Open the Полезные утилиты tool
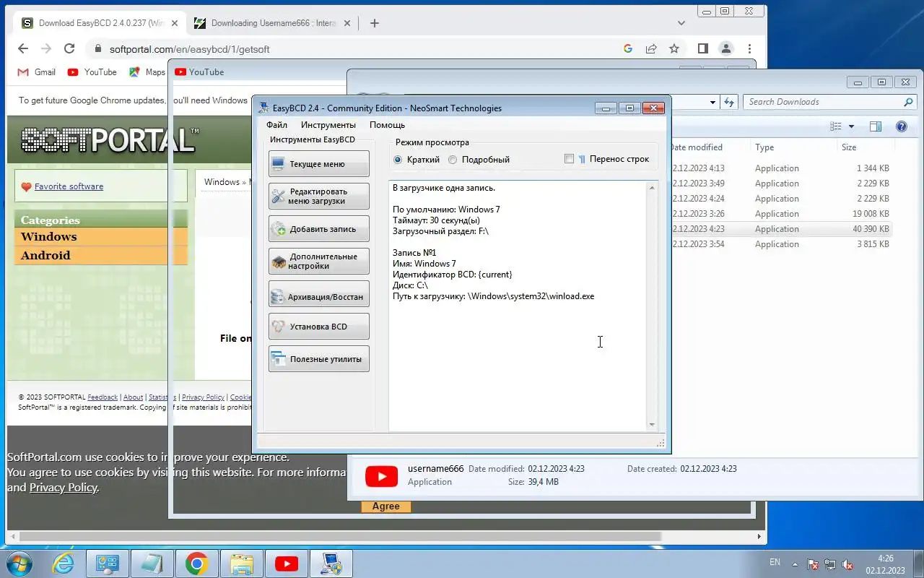The width and height of the screenshot is (924, 578). [318, 359]
